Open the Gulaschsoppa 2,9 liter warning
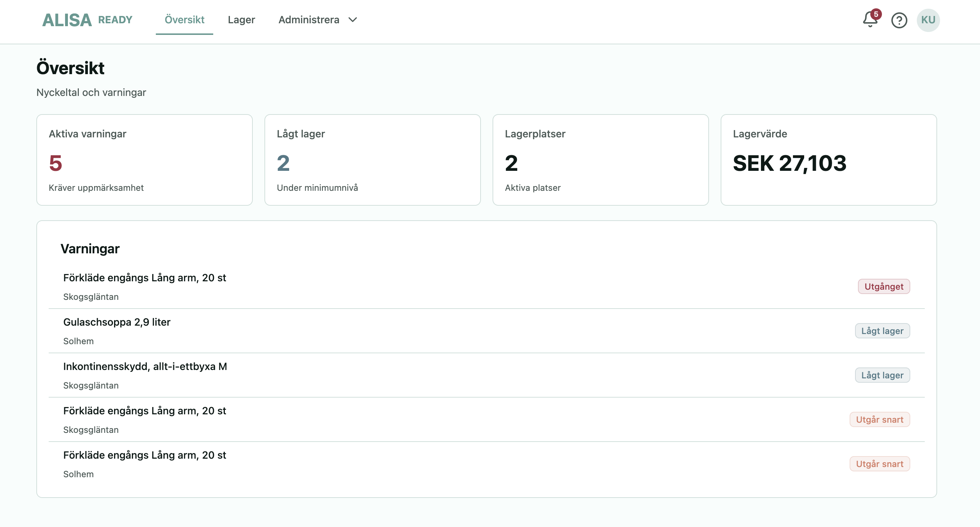Screen dimensions: 980x527 pos(117,322)
